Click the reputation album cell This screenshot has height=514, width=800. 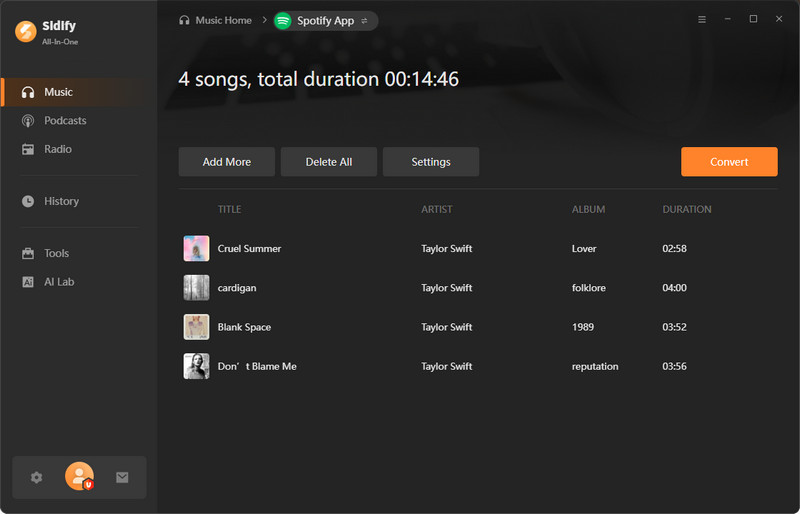coord(595,366)
